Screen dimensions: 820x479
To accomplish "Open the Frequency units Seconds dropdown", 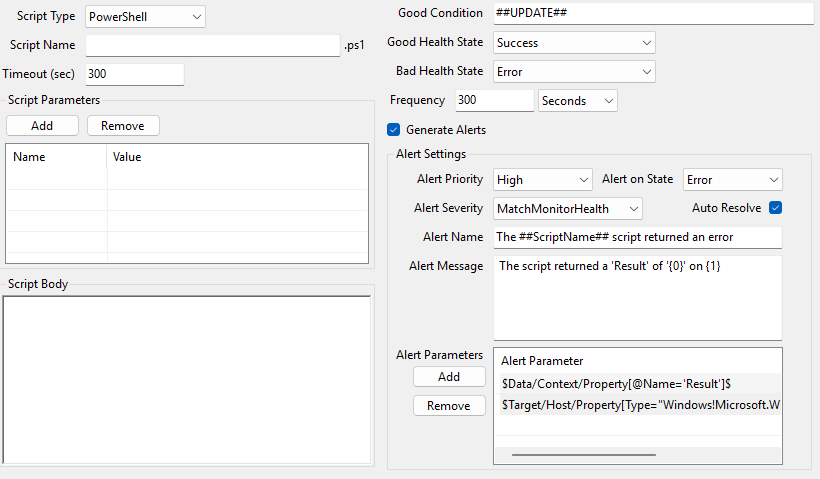I will pyautogui.click(x=578, y=101).
